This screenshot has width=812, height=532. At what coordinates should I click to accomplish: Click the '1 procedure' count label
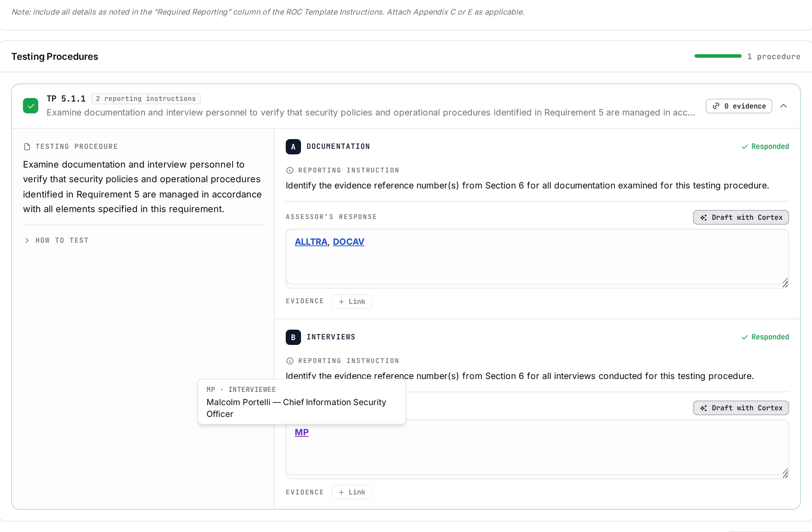click(774, 56)
